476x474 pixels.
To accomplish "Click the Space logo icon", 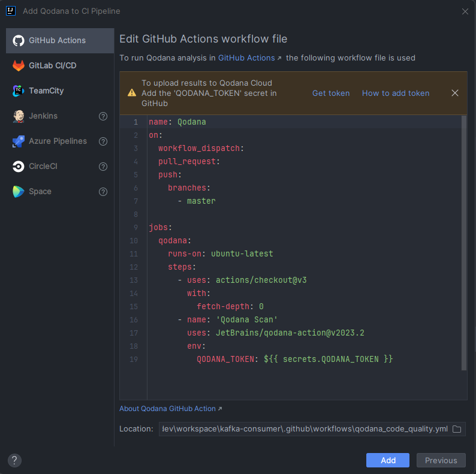I will click(x=19, y=192).
